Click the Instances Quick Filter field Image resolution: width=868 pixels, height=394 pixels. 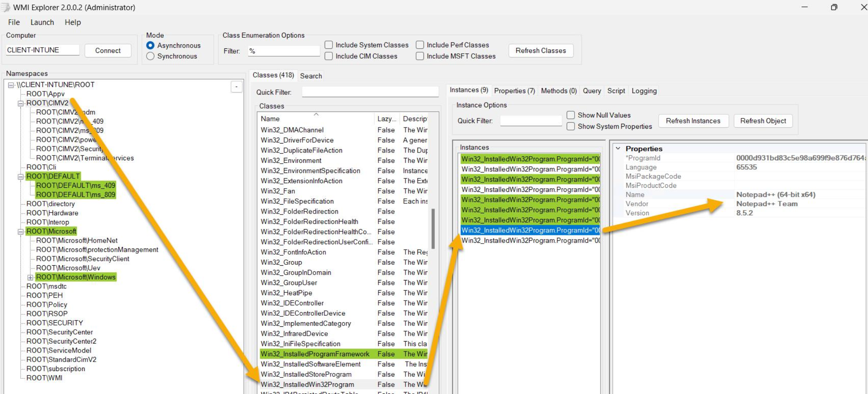point(531,121)
